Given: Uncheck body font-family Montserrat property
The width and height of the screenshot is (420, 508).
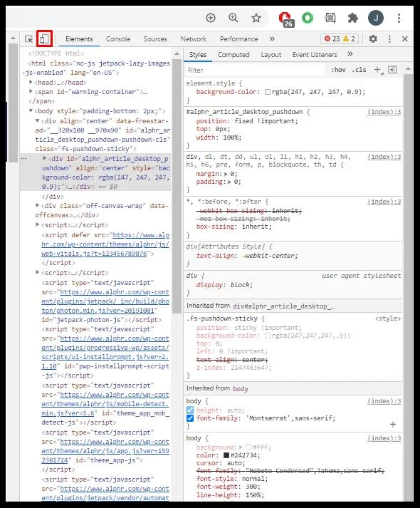Looking at the screenshot, I should click(190, 418).
